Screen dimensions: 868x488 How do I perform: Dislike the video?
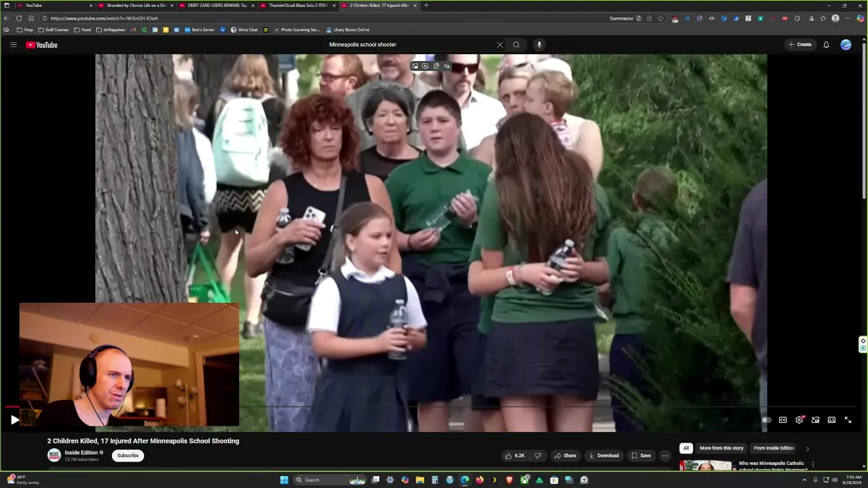[538, 455]
